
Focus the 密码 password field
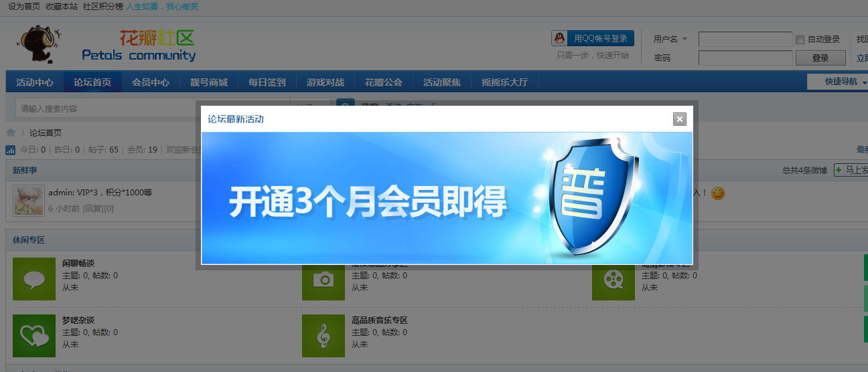745,58
